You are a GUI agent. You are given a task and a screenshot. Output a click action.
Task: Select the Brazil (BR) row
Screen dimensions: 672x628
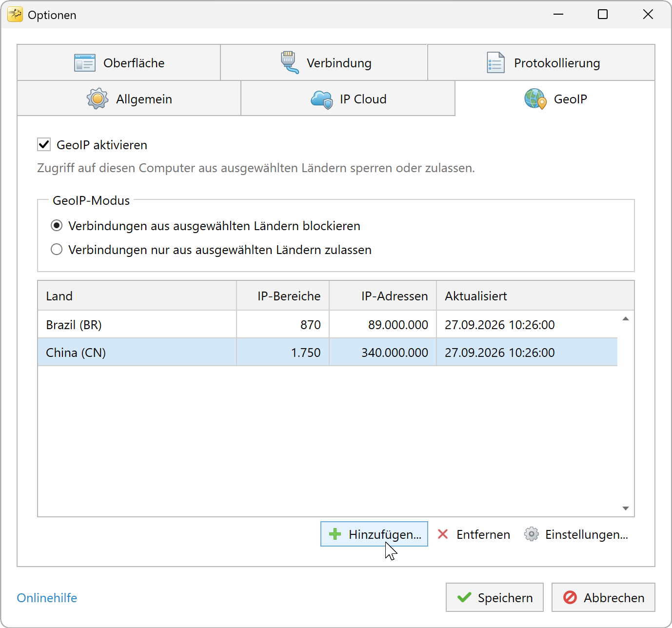[x=328, y=325]
